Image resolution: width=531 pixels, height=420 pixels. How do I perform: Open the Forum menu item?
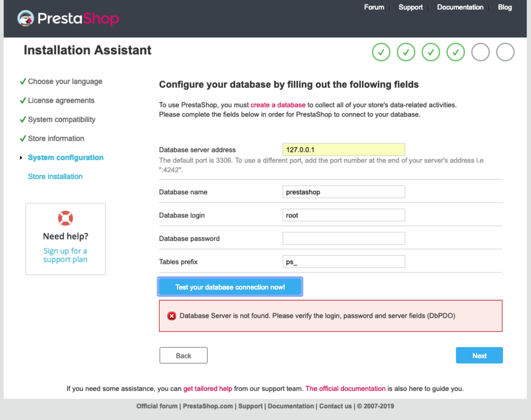[x=374, y=7]
